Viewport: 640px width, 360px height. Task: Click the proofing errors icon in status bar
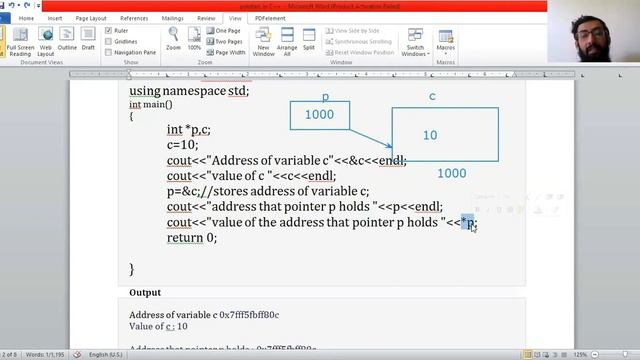[x=77, y=354]
